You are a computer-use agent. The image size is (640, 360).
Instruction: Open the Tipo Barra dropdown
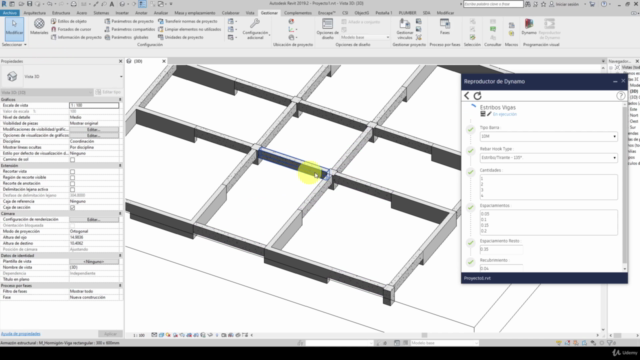pos(549,136)
